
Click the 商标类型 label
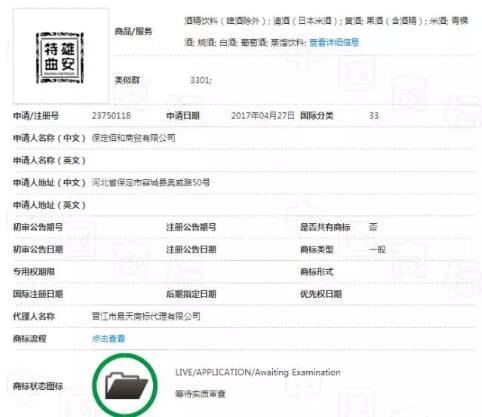[x=317, y=250]
